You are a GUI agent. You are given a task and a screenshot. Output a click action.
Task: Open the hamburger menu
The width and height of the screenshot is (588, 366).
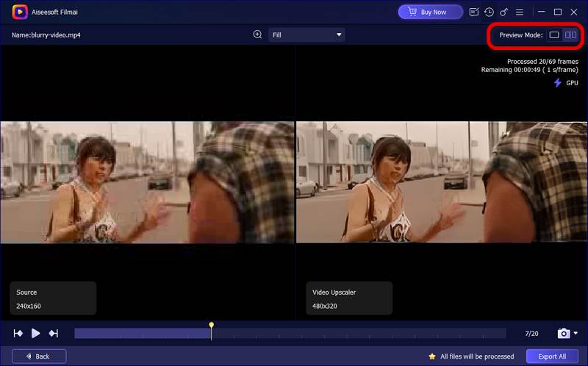pos(520,12)
